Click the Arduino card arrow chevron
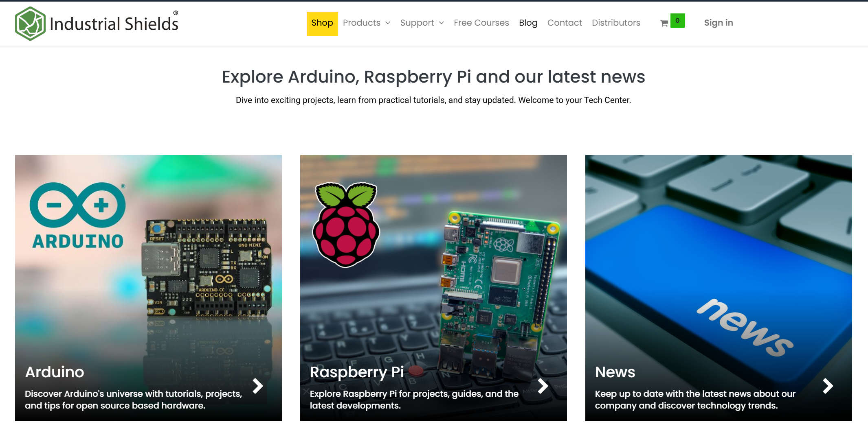The height and width of the screenshot is (424, 868). click(257, 386)
